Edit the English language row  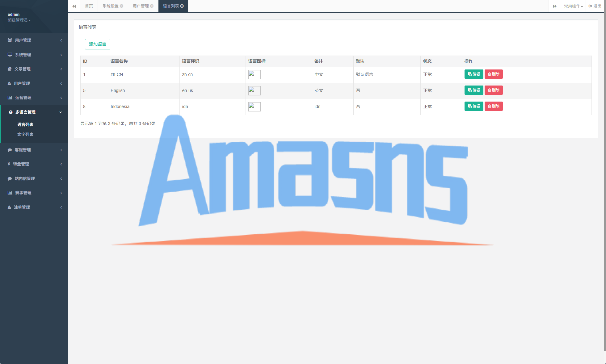pyautogui.click(x=473, y=90)
